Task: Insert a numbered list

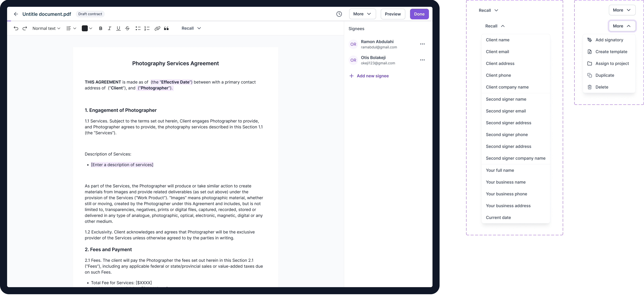Action: 147,28
